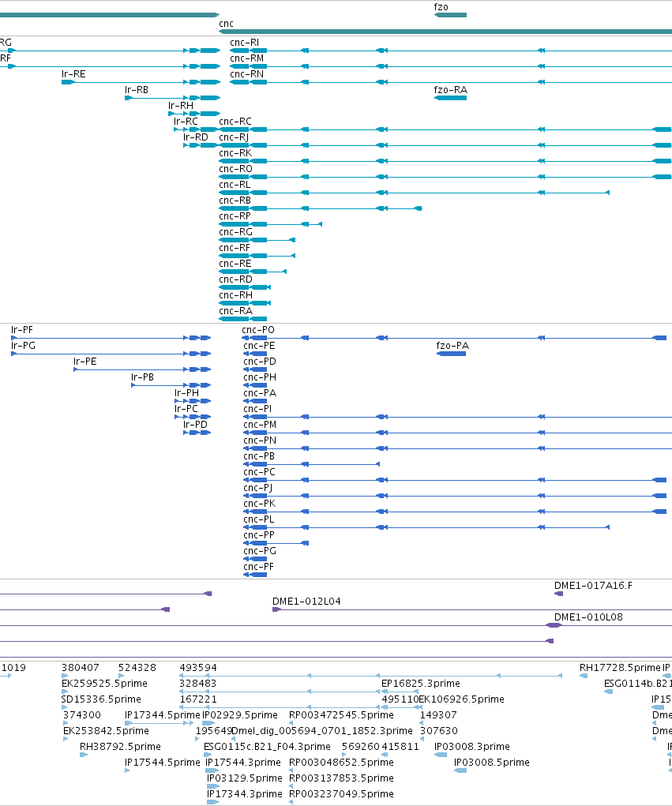Open the Ir-PE protein label
The image size is (672, 806).
(84, 362)
